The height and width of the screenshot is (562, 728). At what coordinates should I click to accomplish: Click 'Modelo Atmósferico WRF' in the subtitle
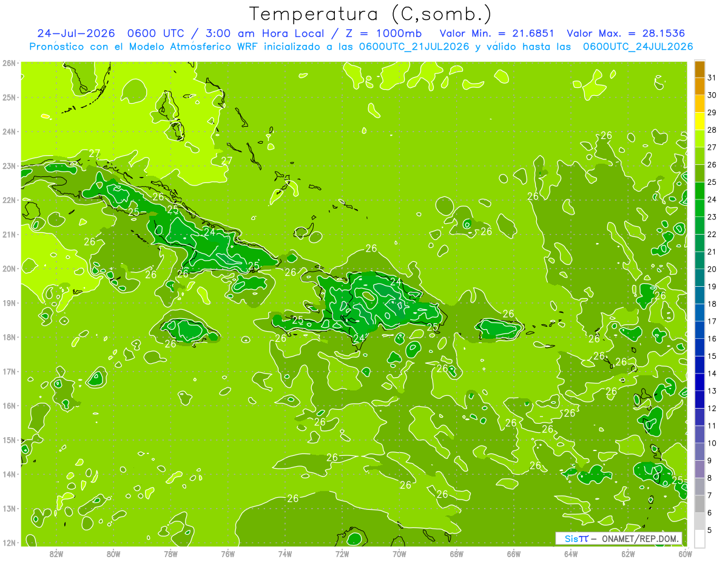193,47
